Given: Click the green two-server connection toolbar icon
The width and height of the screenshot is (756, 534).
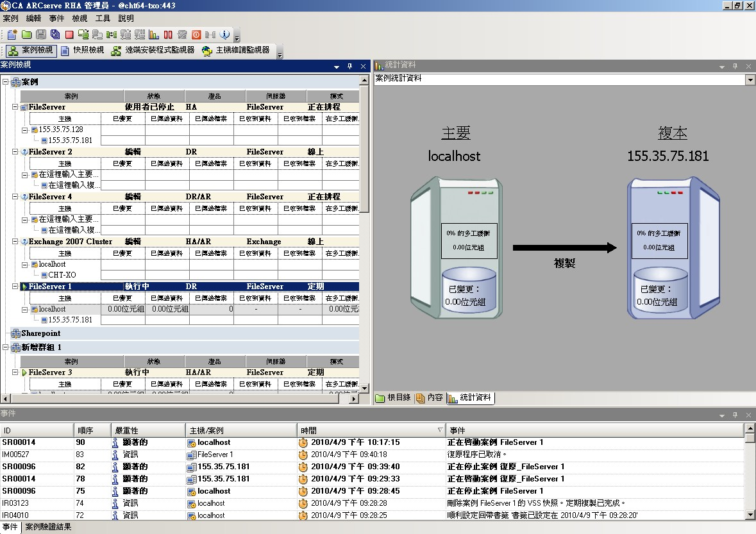Looking at the screenshot, I should coord(112,35).
